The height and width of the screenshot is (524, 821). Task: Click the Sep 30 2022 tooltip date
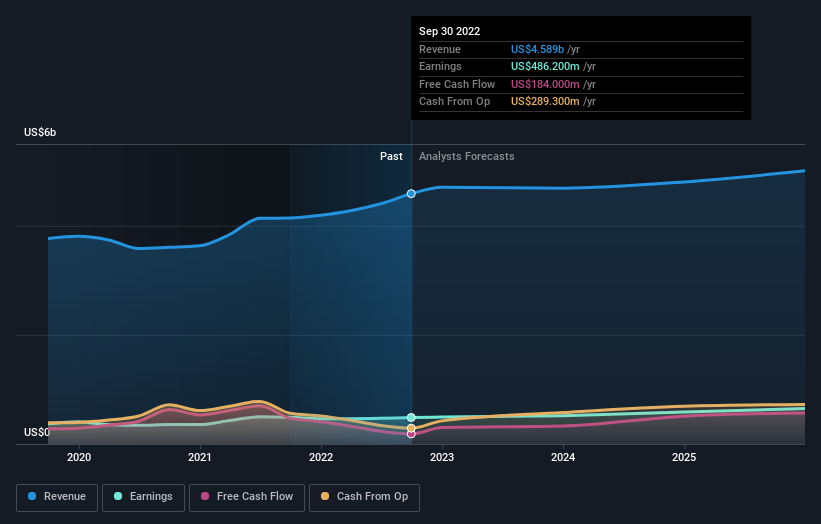point(449,31)
